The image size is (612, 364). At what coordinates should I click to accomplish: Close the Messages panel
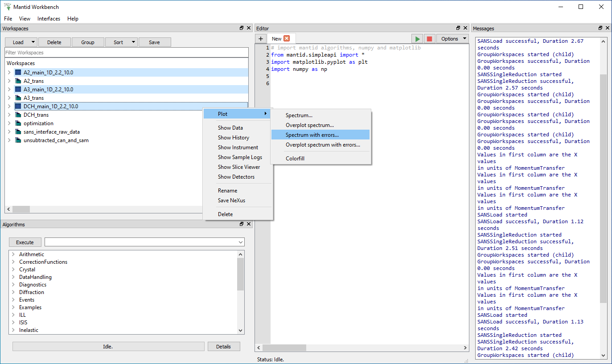pyautogui.click(x=608, y=28)
